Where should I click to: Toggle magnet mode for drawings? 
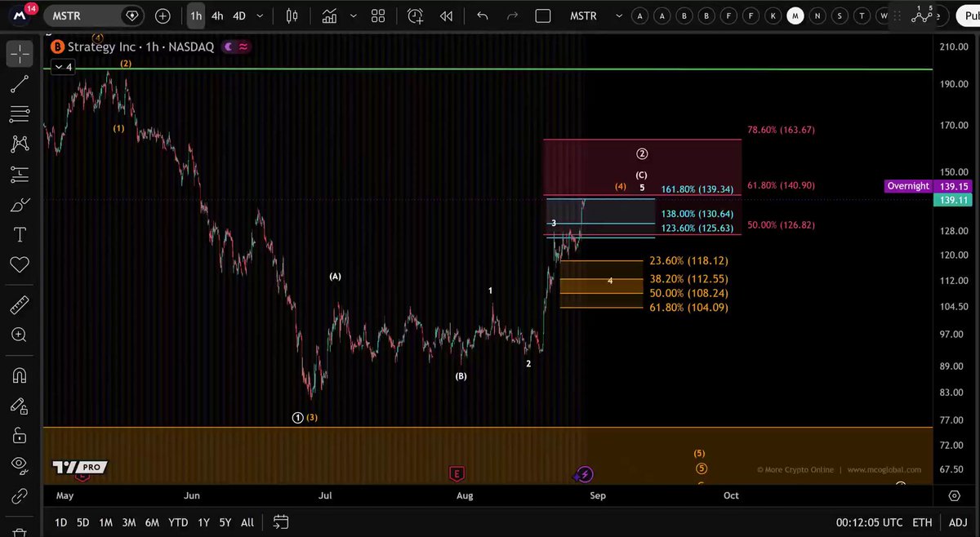pos(19,375)
